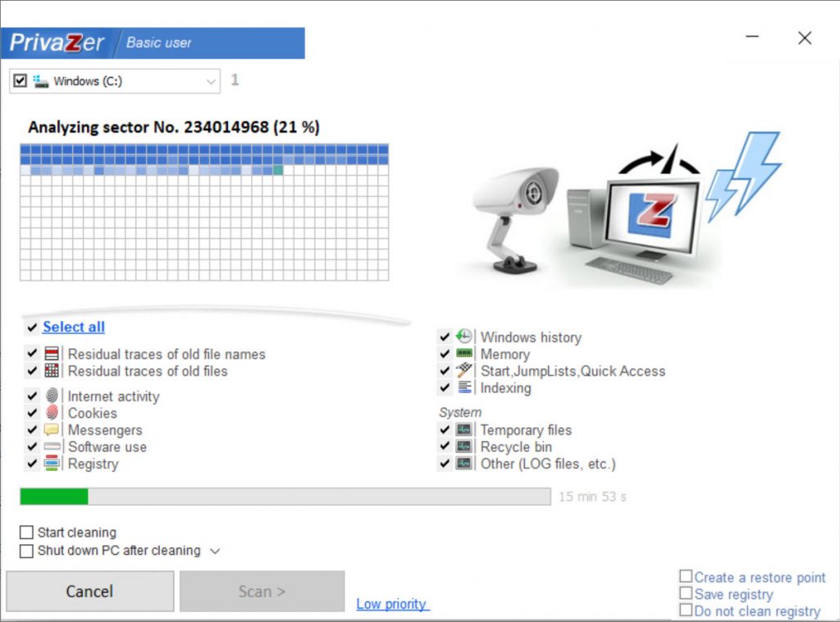This screenshot has width=840, height=622.
Task: Open the Low priority link
Action: (x=391, y=604)
